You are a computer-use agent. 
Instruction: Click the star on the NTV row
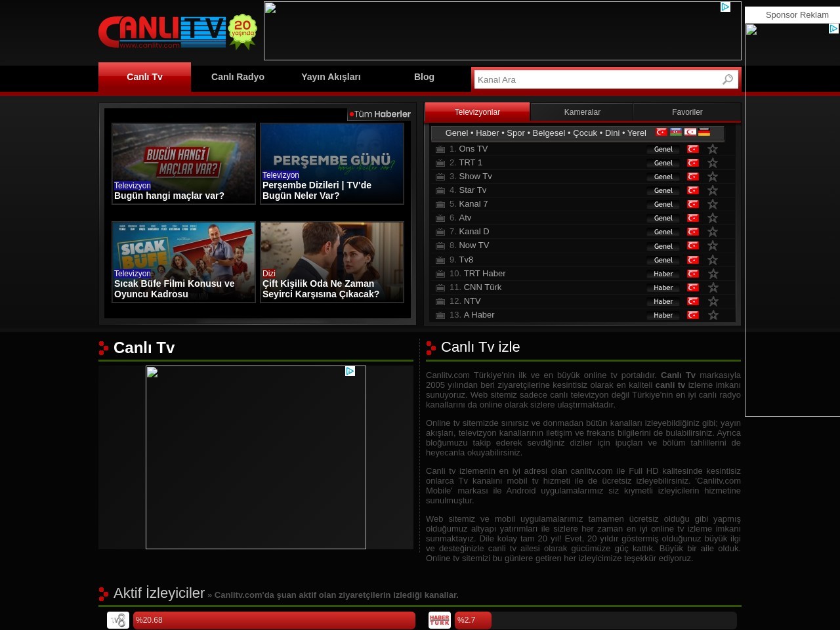pos(713,301)
